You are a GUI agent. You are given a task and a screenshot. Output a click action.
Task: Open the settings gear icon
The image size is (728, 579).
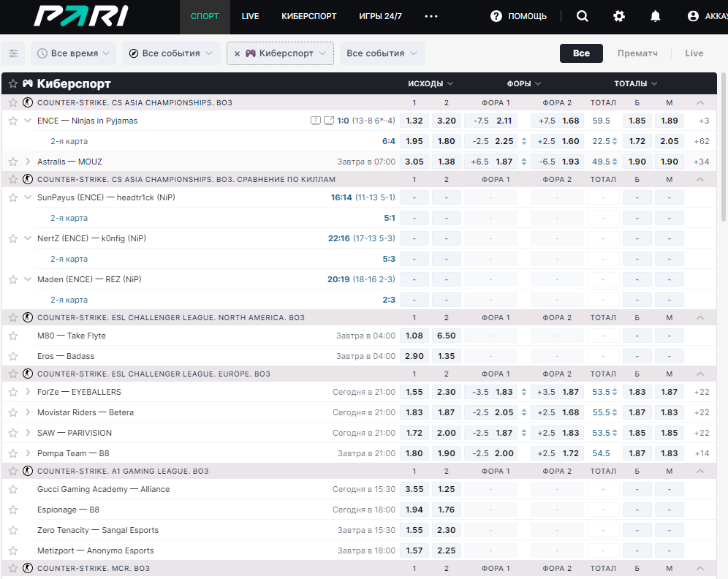(619, 16)
